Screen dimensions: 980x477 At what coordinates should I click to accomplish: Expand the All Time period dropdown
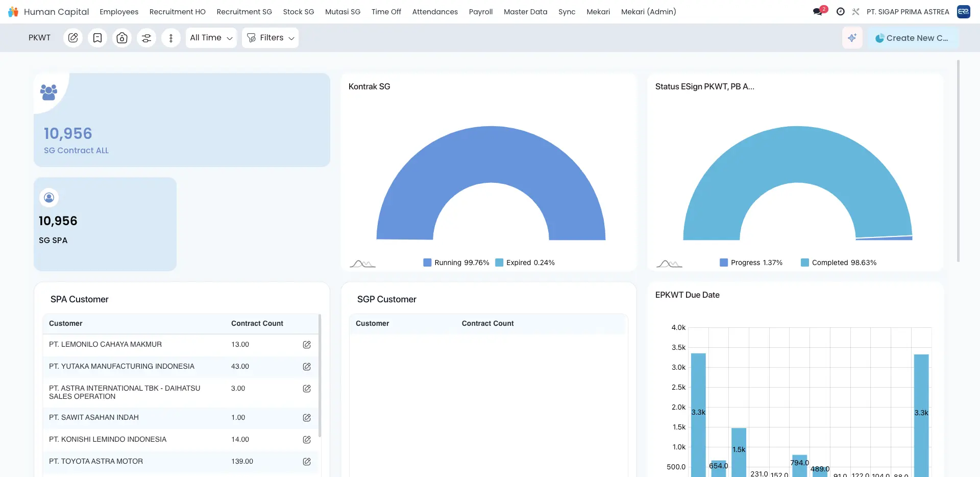click(211, 38)
